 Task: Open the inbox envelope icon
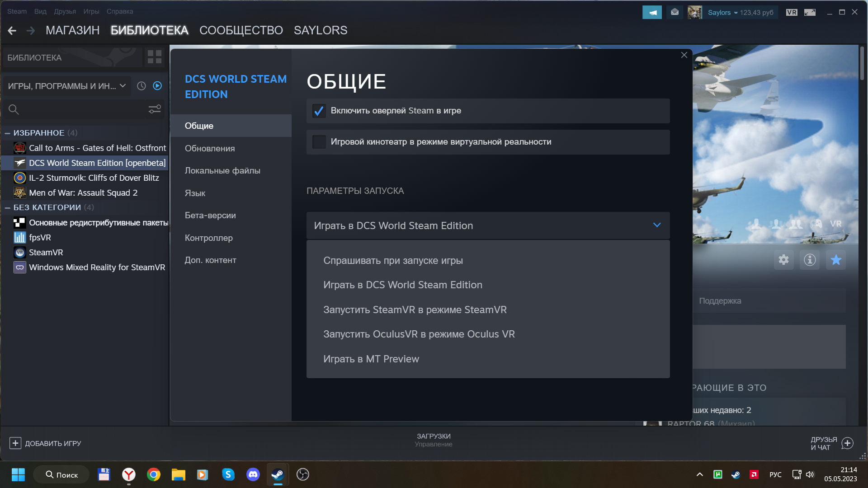tap(675, 12)
